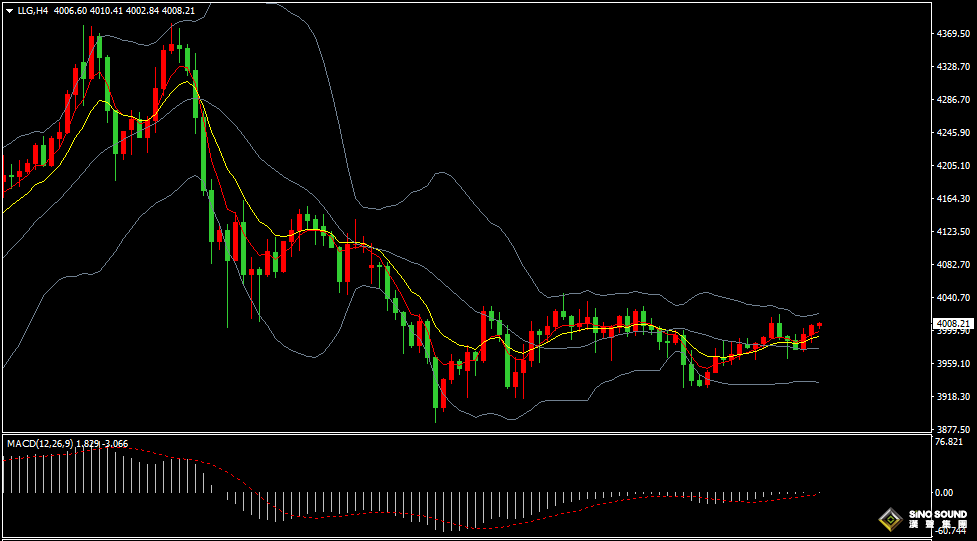This screenshot has height=541, width=977.
Task: Click the 4369.50 price scale label
Action: click(x=953, y=34)
